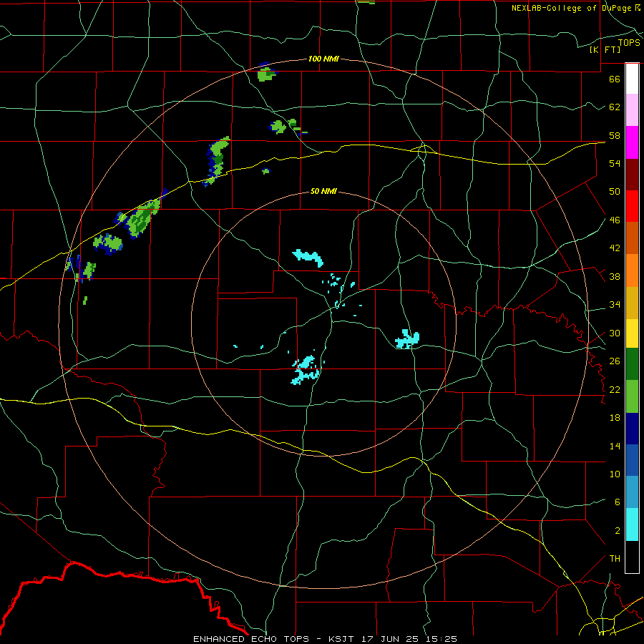Select legend value 30
This screenshot has width=644, height=644.
615,333
